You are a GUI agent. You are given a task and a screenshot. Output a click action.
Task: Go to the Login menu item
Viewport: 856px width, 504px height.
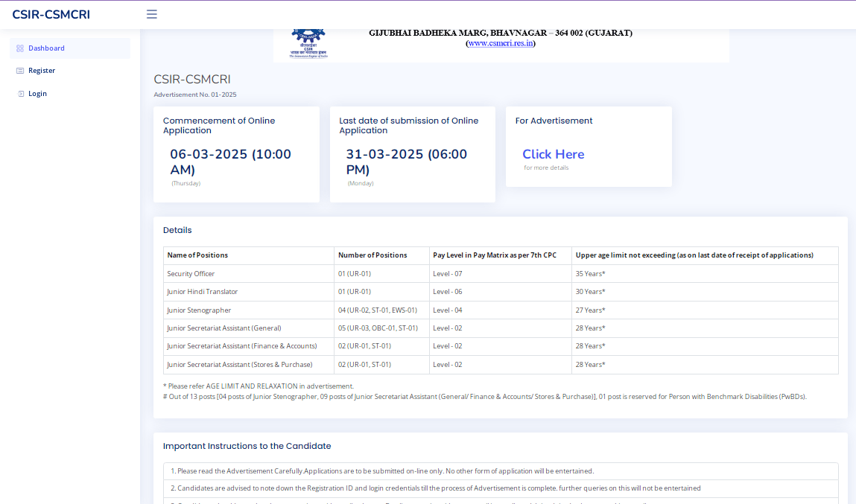[x=37, y=94]
